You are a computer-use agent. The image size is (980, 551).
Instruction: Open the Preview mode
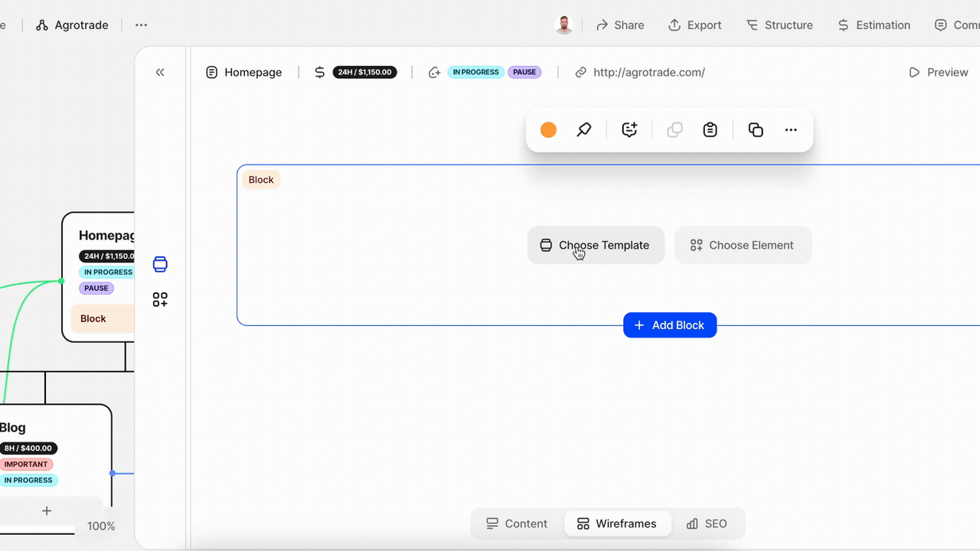coord(938,72)
